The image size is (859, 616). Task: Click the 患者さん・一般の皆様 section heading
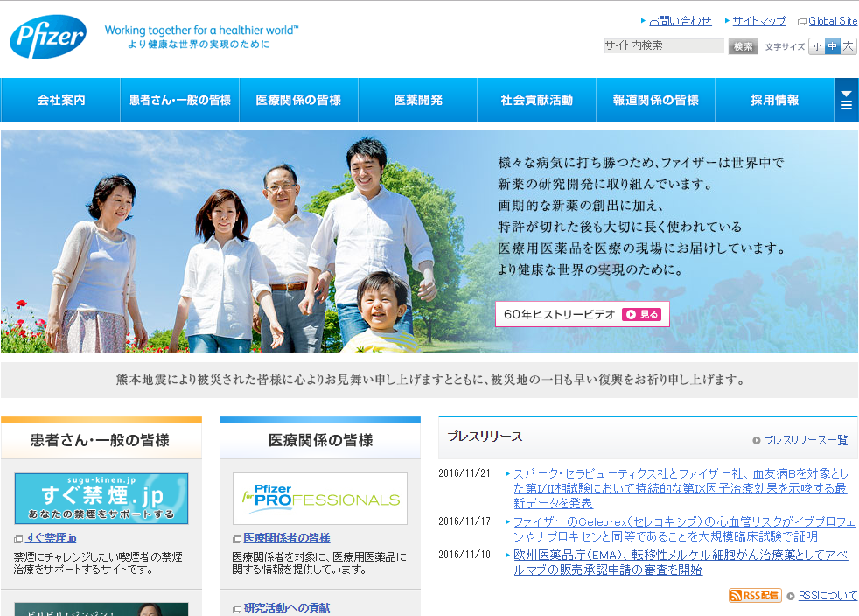tap(100, 440)
